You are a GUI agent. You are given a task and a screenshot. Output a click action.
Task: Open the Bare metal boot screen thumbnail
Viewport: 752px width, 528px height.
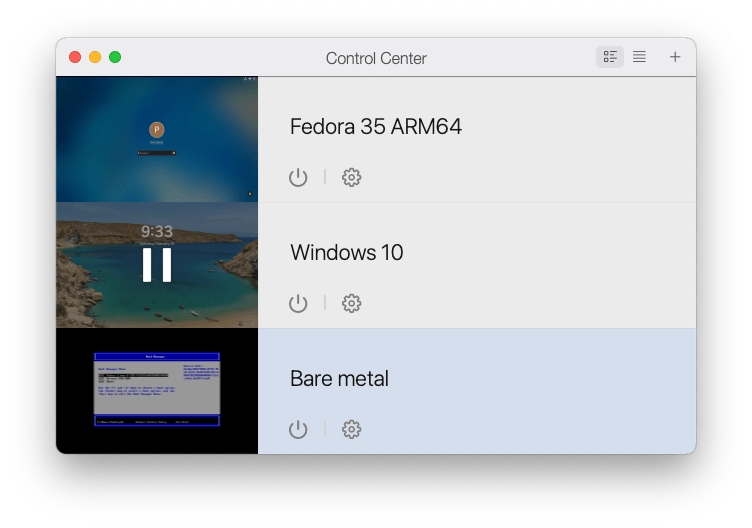point(157,390)
